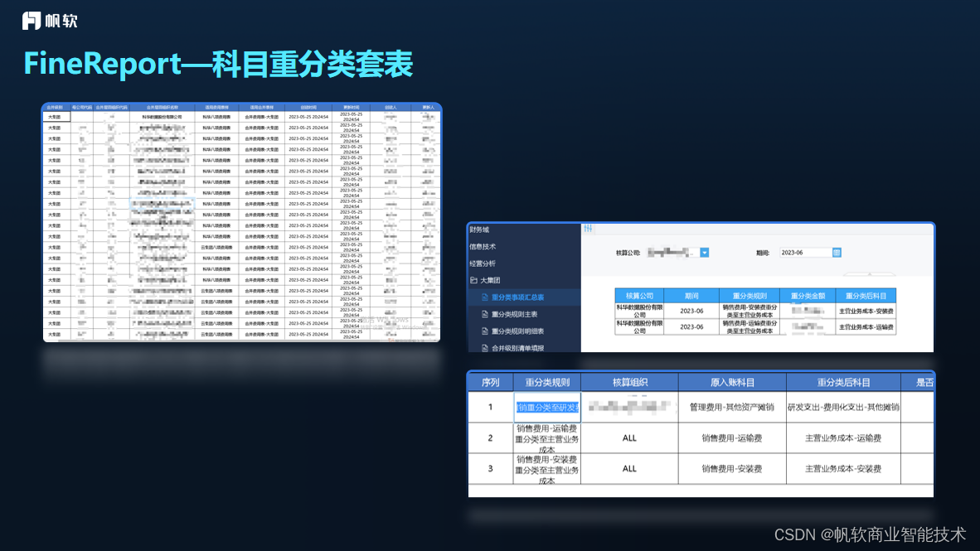This screenshot has width=980, height=551.
Task: Click the file icon beside 合并级别清单填报
Action: coord(485,348)
